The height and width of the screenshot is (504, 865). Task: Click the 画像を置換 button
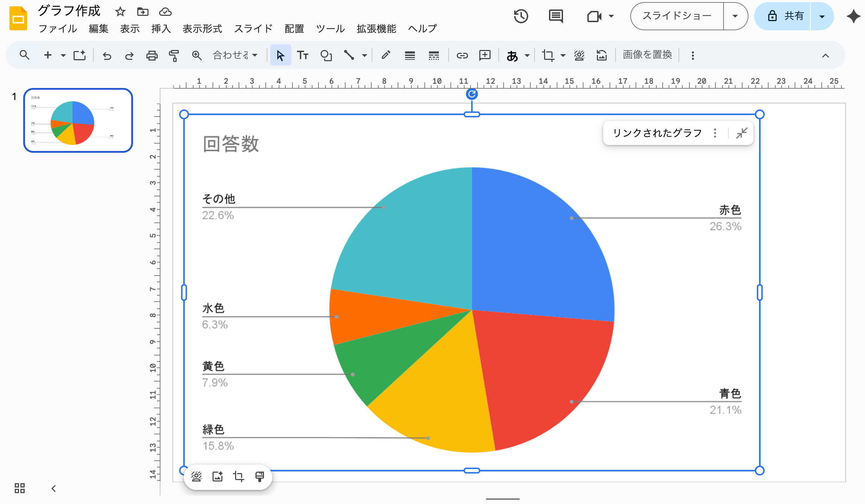(647, 55)
